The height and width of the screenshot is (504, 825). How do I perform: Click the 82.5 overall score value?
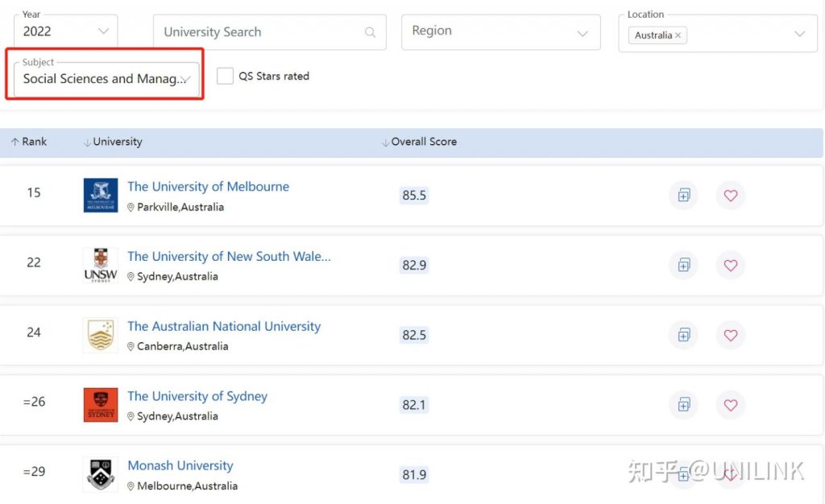point(414,335)
